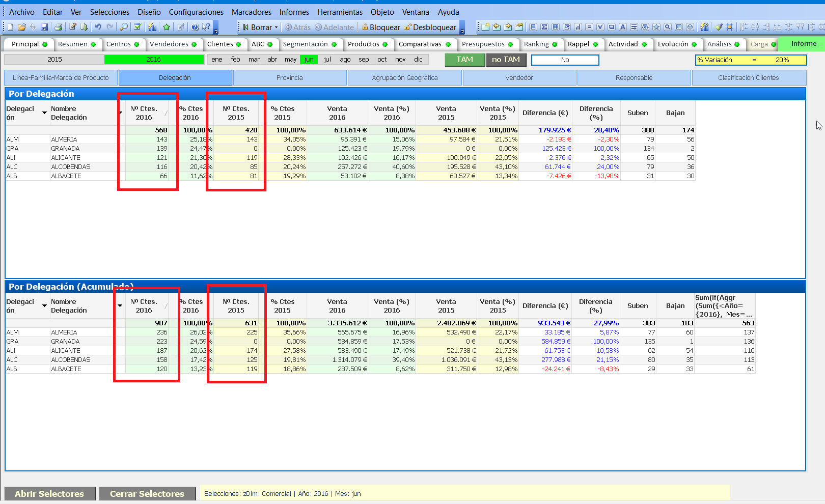The image size is (825, 504).
Task: Undo the last layout change
Action: (x=98, y=27)
